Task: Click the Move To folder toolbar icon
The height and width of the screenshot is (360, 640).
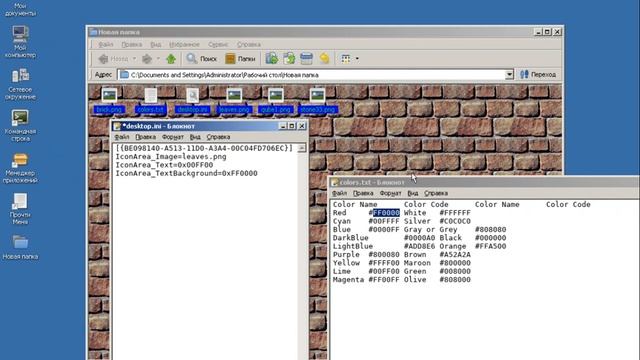Action: (x=271, y=59)
